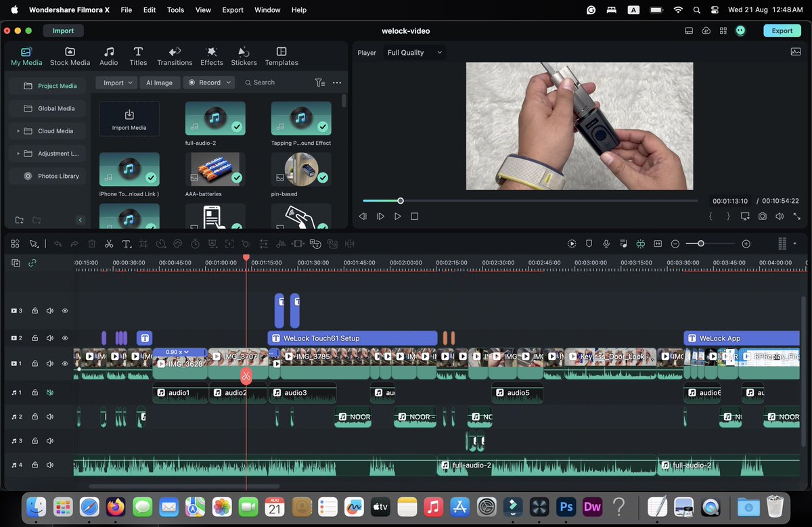
Task: Click the select arrow tool in timeline toolbar
Action: (x=33, y=244)
